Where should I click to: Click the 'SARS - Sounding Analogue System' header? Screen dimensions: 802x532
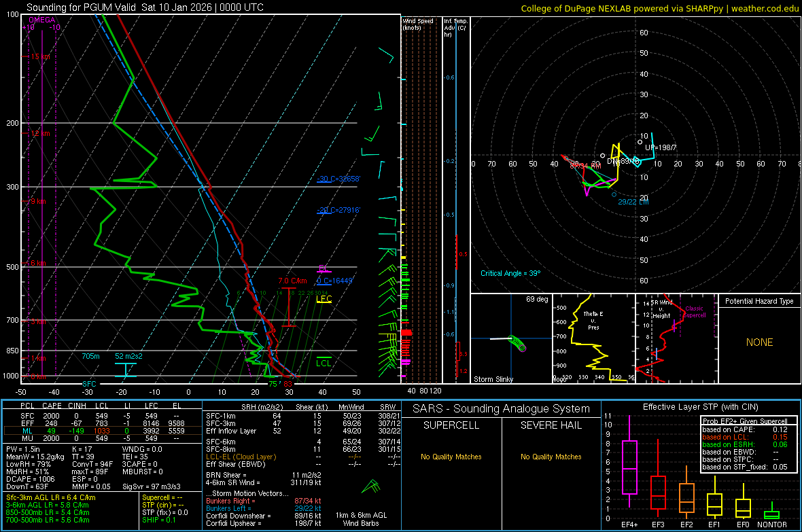502,409
